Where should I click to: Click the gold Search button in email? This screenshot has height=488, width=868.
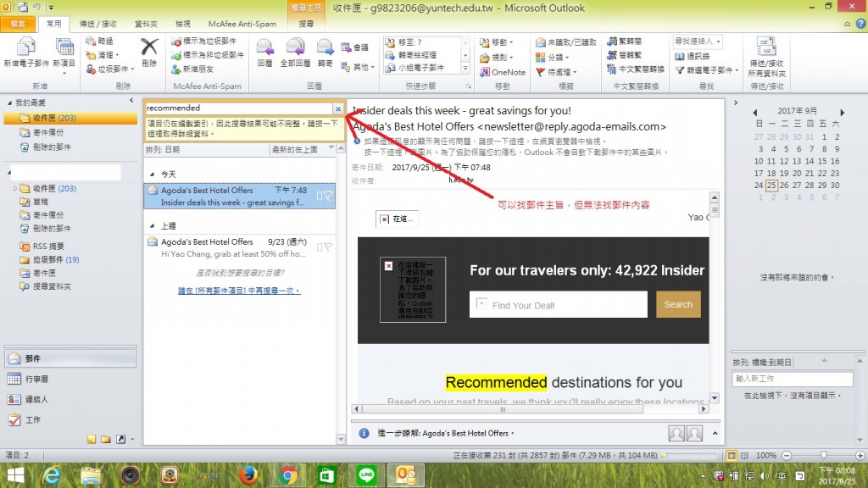point(678,304)
